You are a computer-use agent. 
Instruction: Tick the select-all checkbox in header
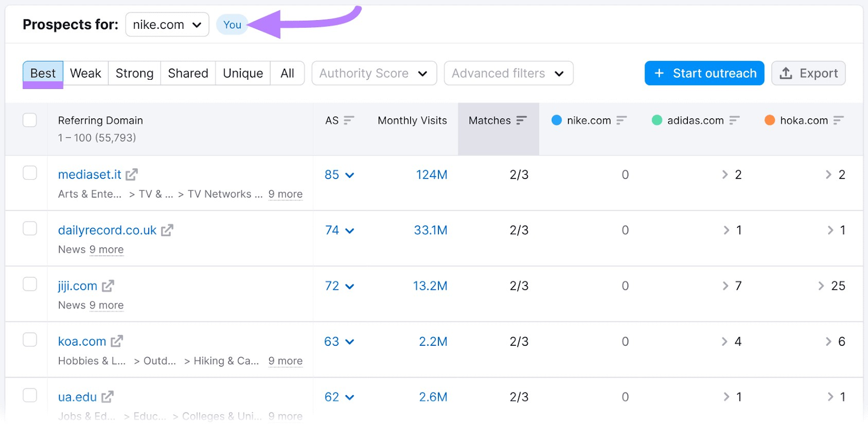30,120
